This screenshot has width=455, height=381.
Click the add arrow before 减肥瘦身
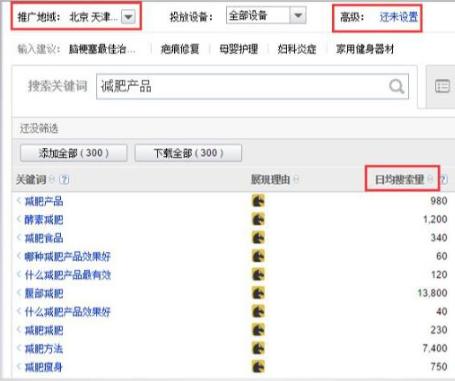19,367
